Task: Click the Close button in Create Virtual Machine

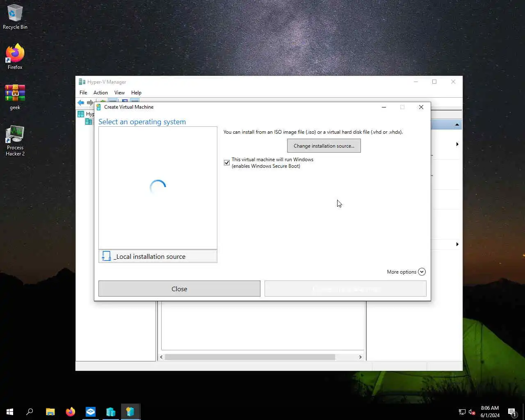Action: pos(179,289)
